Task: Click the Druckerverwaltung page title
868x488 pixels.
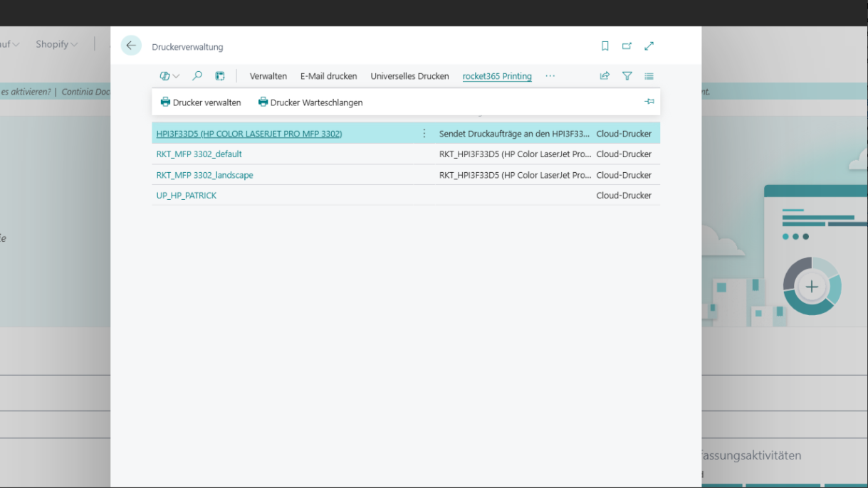Action: [187, 47]
